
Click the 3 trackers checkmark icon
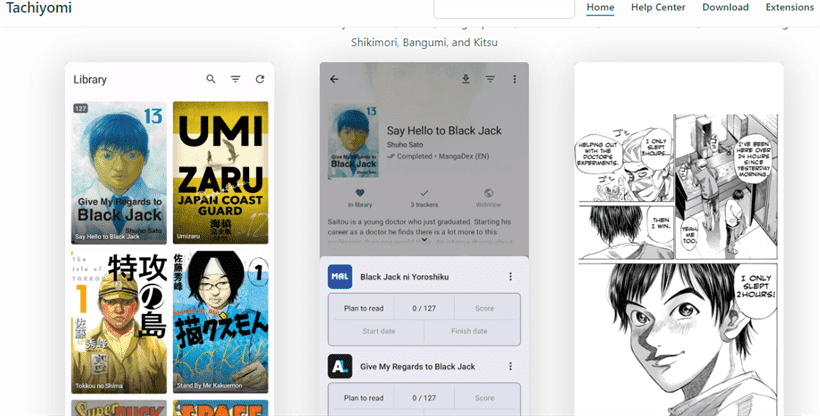tap(424, 193)
